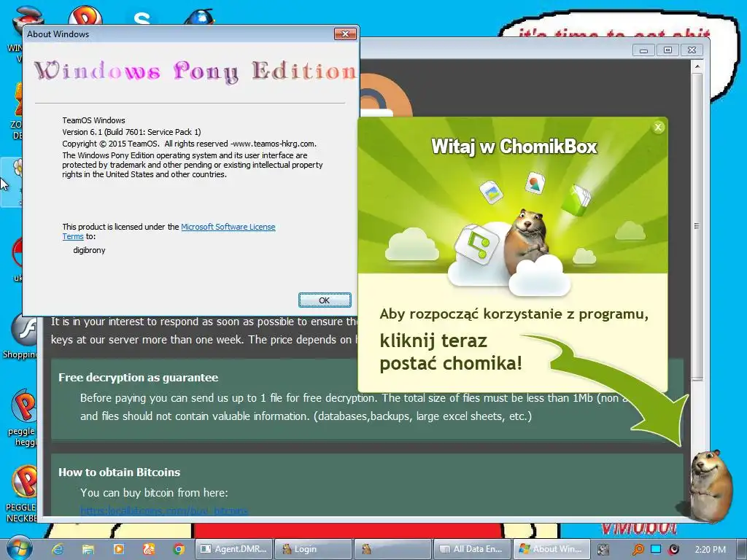Switch to the Agent.DMR taskbar window
Viewport: 747px width, 560px height.
tap(234, 549)
